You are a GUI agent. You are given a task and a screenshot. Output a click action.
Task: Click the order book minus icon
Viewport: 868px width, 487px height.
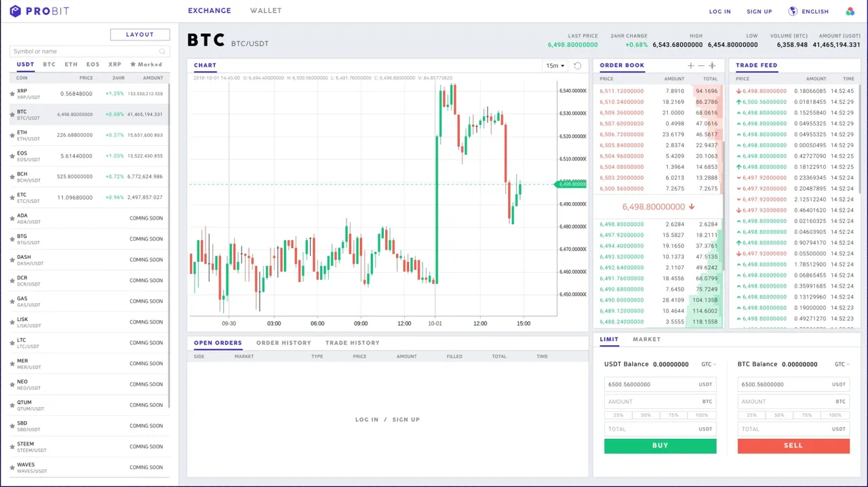pos(701,66)
